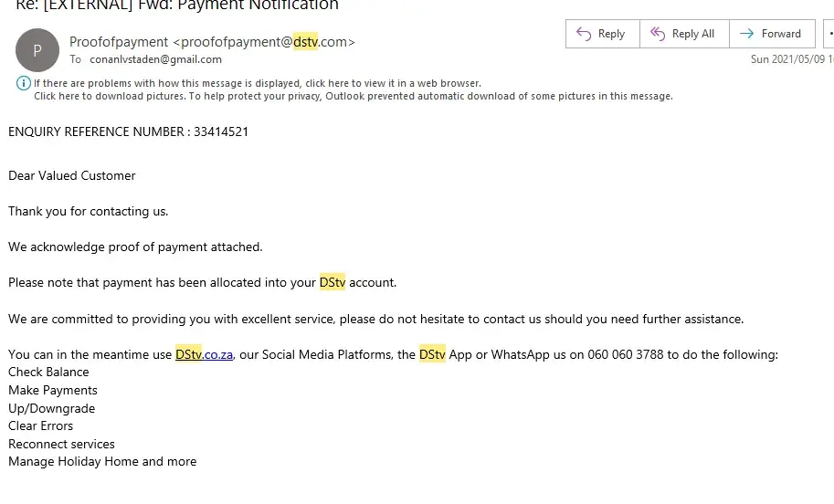Click the Reply All double-arrow icon
The width and height of the screenshot is (834, 504).
coord(658,34)
